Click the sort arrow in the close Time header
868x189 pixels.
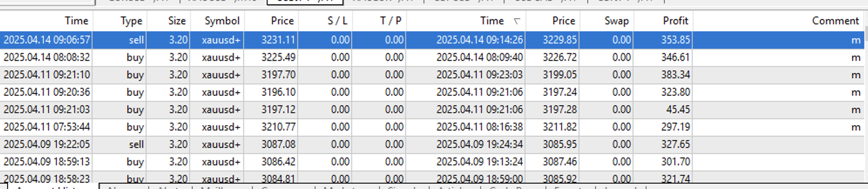tap(517, 21)
